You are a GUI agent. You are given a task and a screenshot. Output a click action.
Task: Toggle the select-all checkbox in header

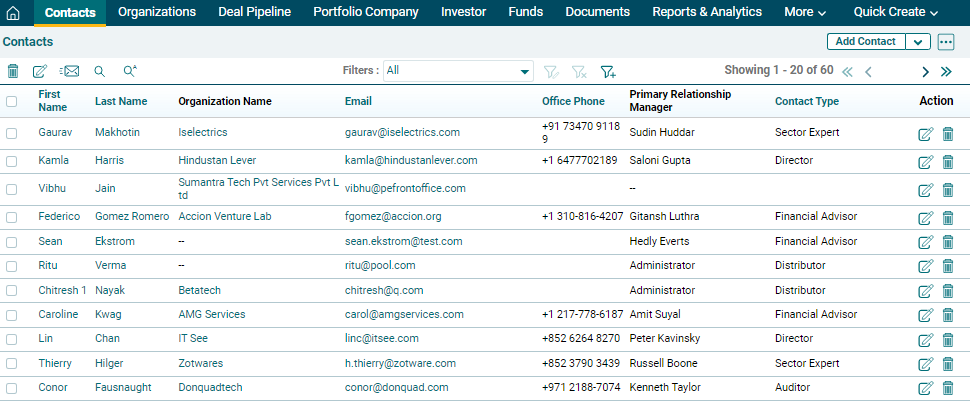pyautogui.click(x=12, y=101)
